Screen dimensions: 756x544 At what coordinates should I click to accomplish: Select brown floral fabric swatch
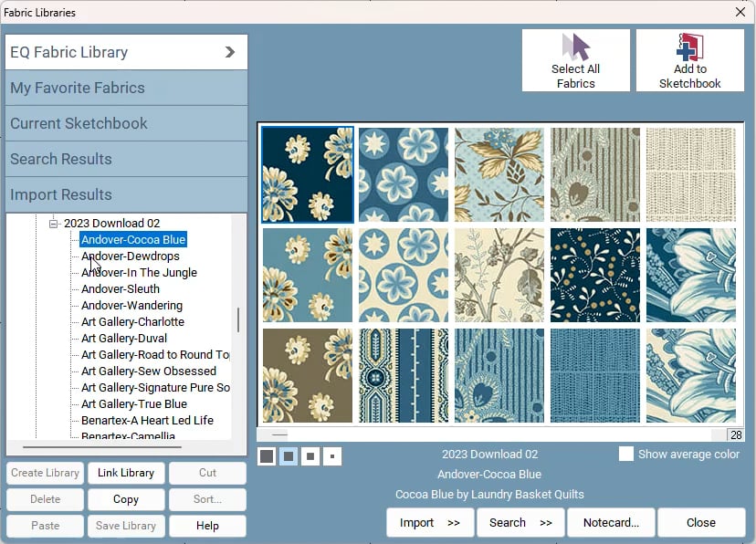click(308, 376)
